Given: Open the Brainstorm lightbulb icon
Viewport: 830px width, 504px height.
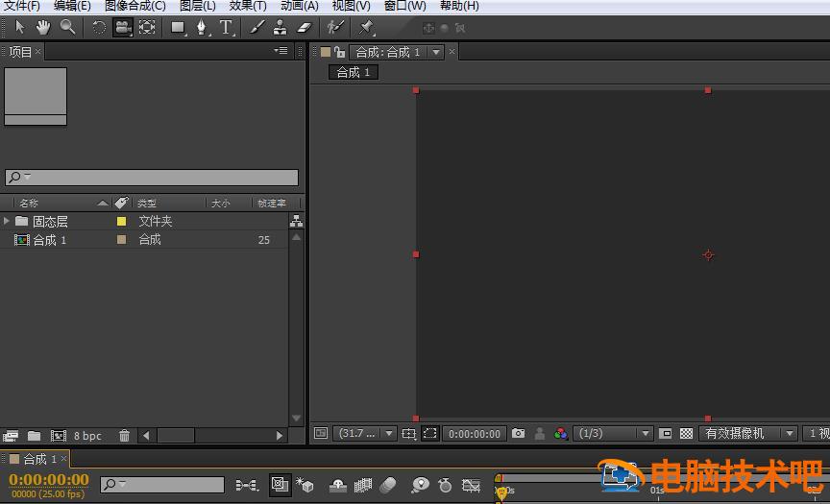Looking at the screenshot, I should (420, 485).
